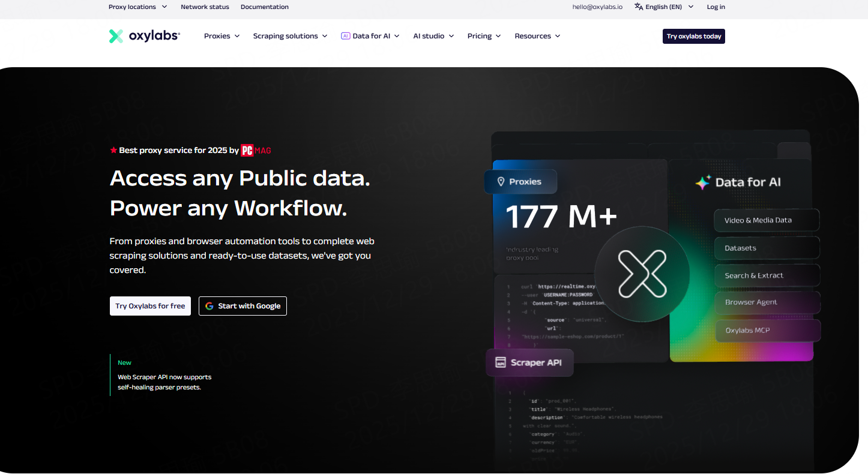Click the Google logo icon
This screenshot has height=474, width=868.
click(209, 306)
